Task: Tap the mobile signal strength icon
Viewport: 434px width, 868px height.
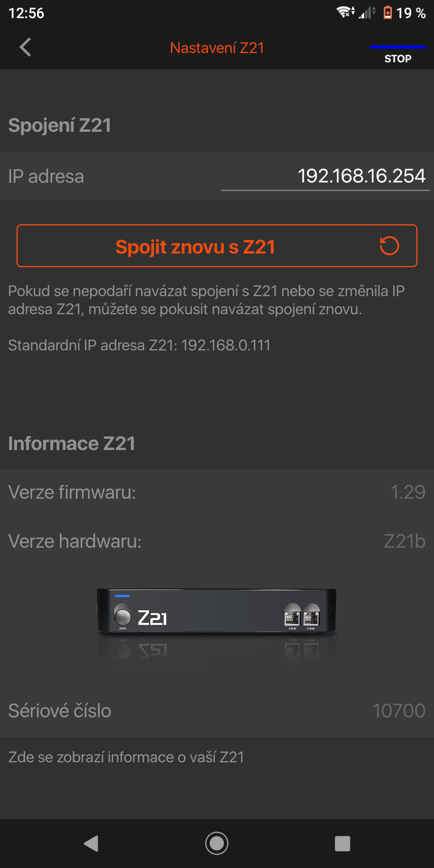Action: point(367,12)
